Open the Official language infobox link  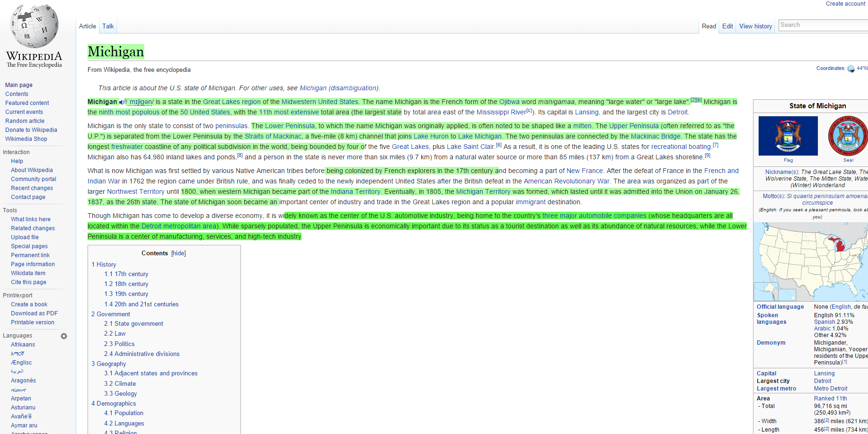(x=780, y=307)
